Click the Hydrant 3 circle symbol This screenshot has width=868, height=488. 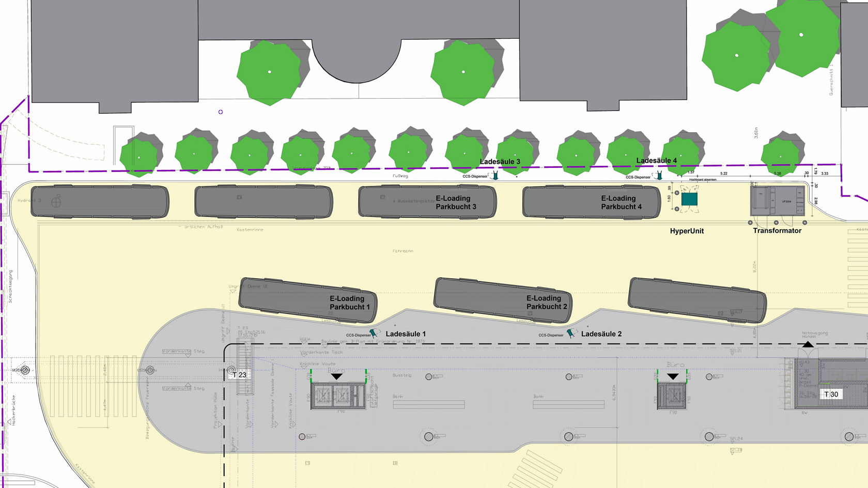(x=56, y=202)
